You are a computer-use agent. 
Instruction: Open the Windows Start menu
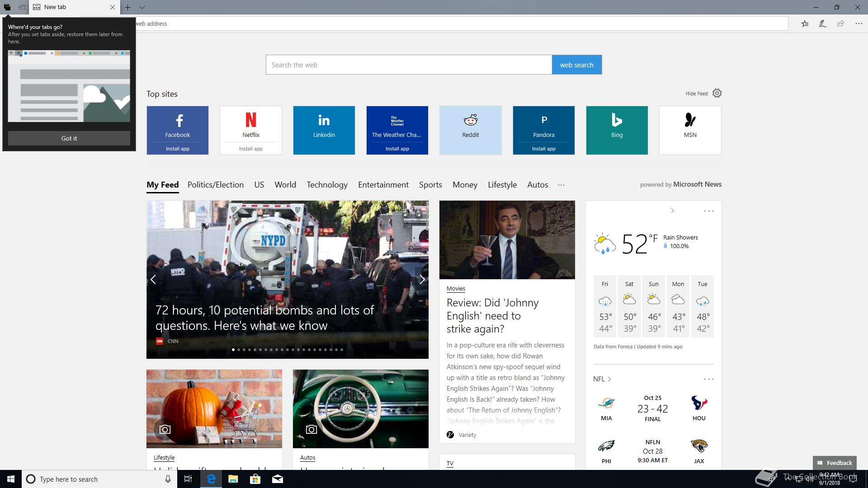point(11,479)
